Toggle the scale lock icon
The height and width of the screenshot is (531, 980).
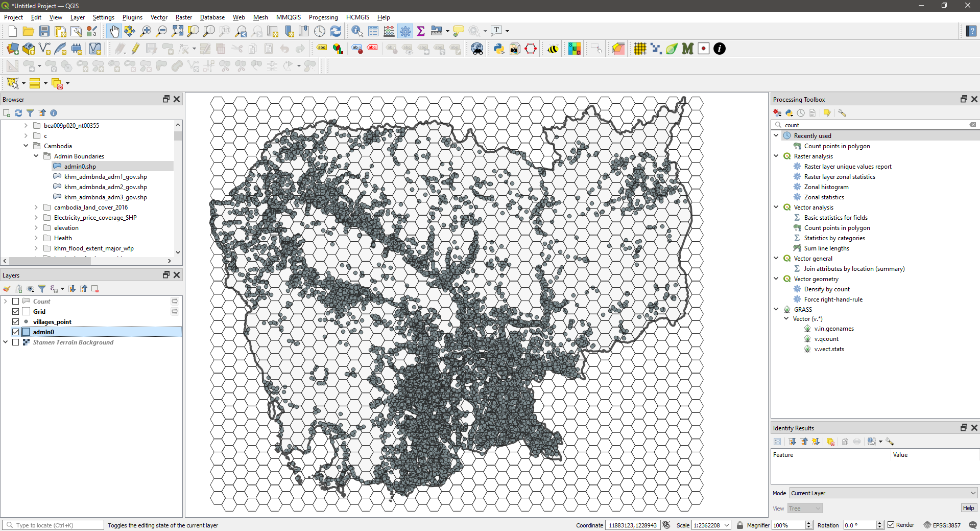pos(740,525)
